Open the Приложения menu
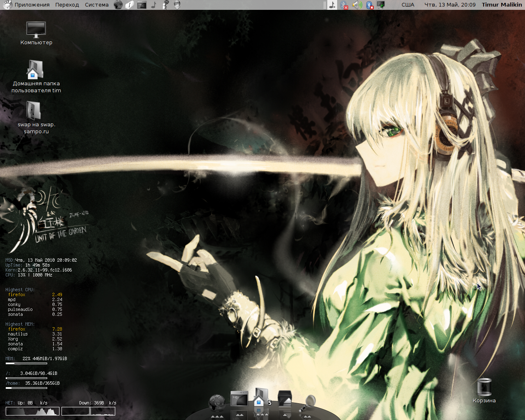The width and height of the screenshot is (525, 420). pos(32,5)
